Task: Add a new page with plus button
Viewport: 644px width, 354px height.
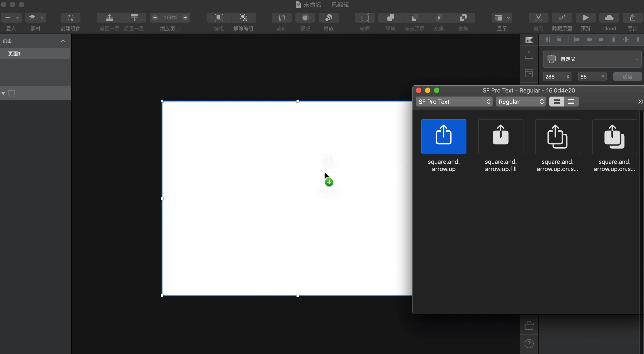Action: [53, 41]
